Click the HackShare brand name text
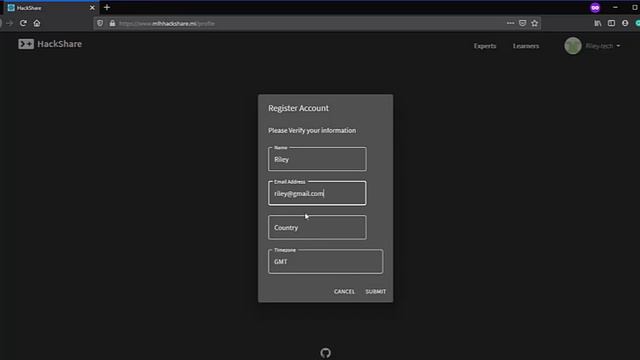640x360 pixels. pyautogui.click(x=60, y=44)
